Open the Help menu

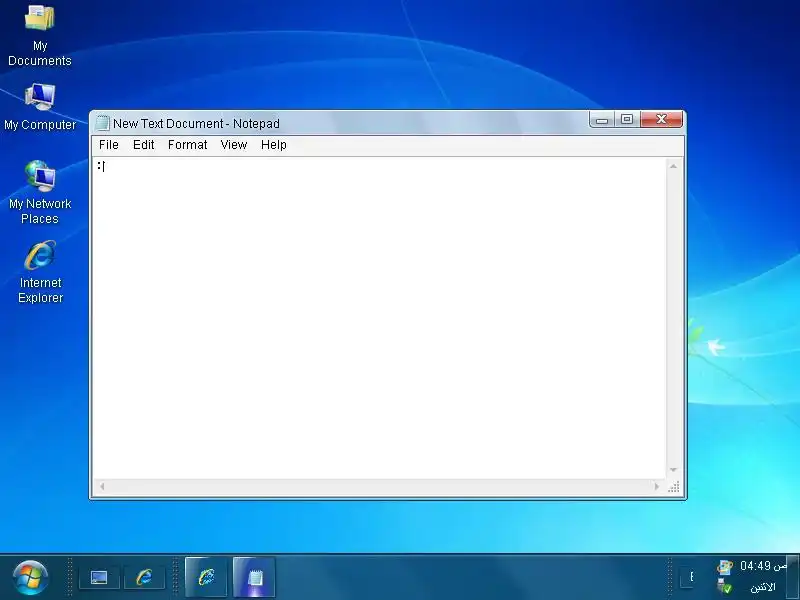[273, 145]
